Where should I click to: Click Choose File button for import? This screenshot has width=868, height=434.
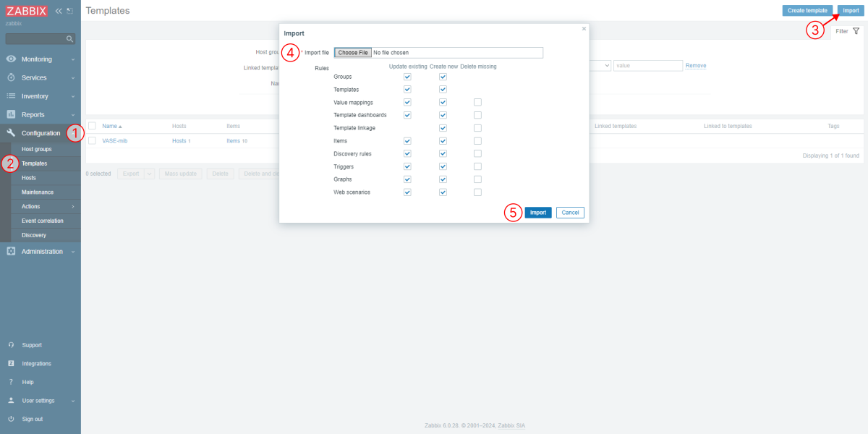pos(353,53)
